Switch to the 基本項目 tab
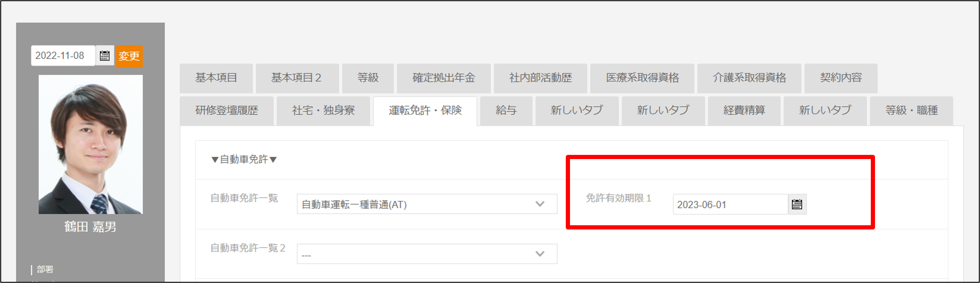The image size is (980, 283). [x=216, y=78]
